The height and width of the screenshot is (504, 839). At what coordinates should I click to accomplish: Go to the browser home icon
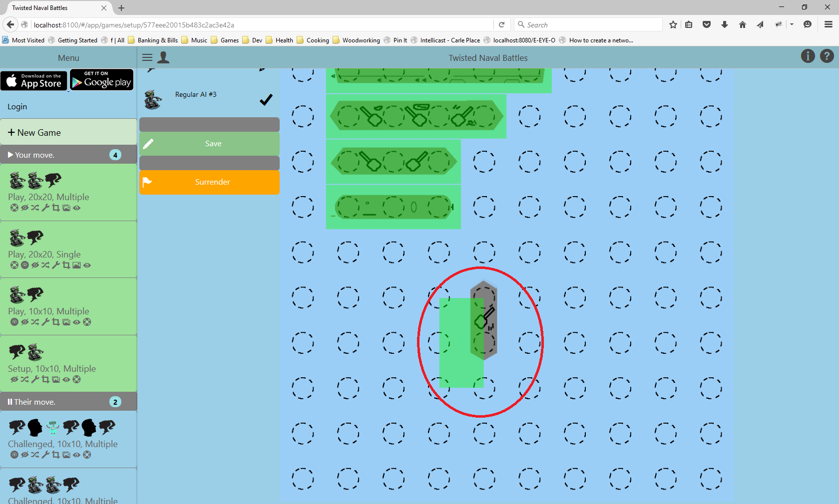pos(743,24)
